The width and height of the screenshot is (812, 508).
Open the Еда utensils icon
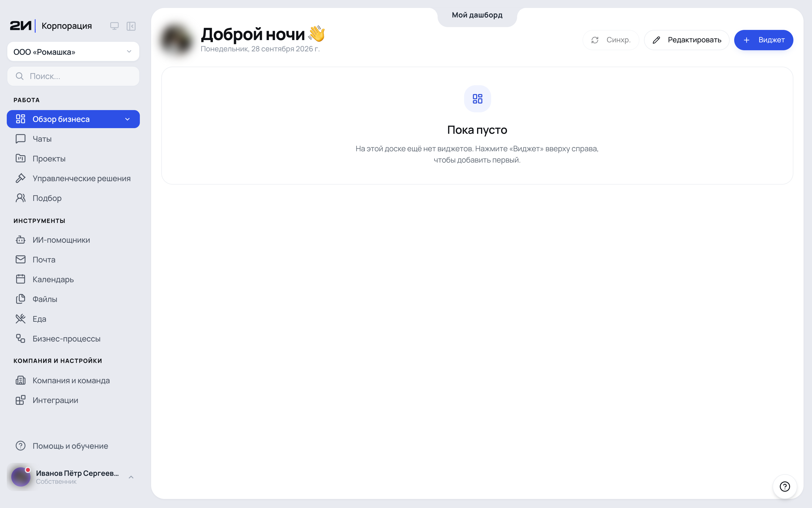tap(21, 319)
